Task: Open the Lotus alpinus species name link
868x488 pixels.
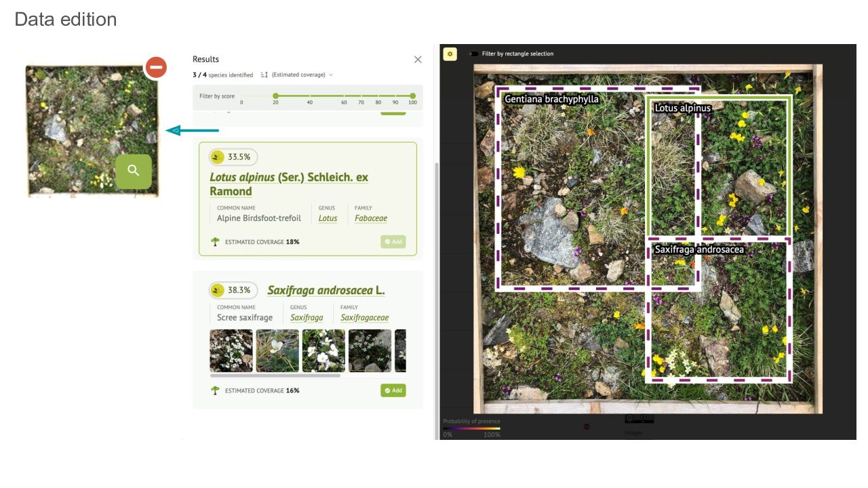Action: pos(242,178)
